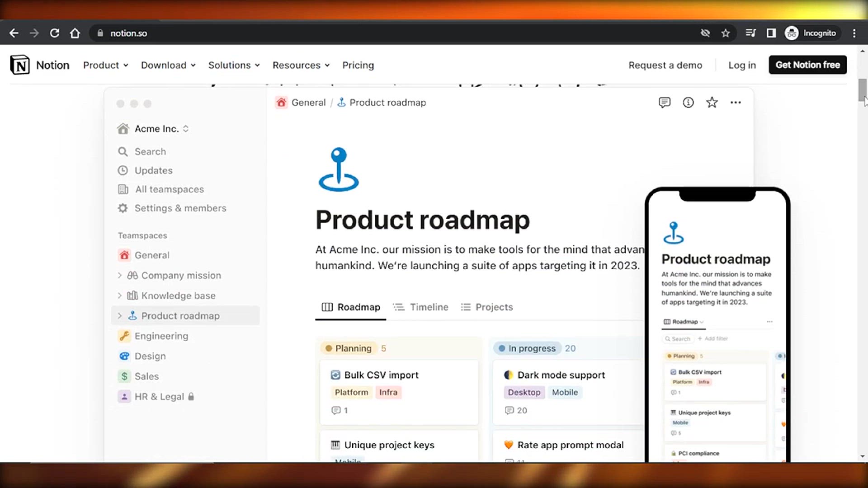Open General in breadcrumb path
The height and width of the screenshot is (488, 868).
(x=308, y=103)
